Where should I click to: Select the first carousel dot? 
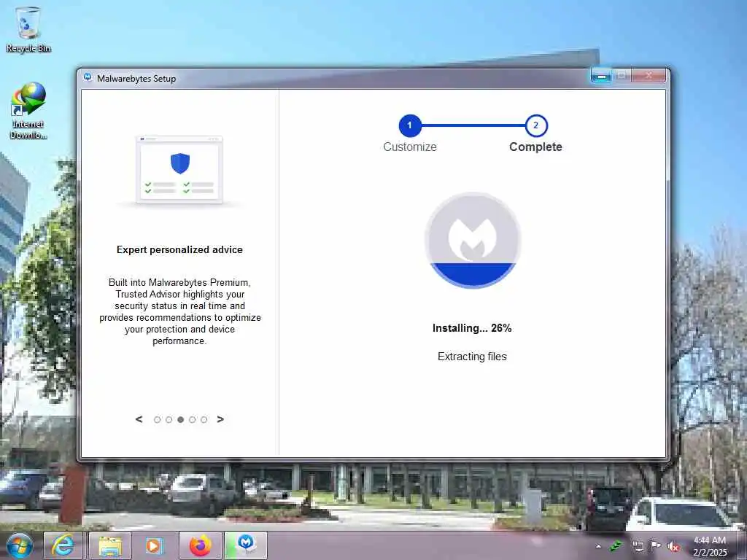click(x=158, y=419)
